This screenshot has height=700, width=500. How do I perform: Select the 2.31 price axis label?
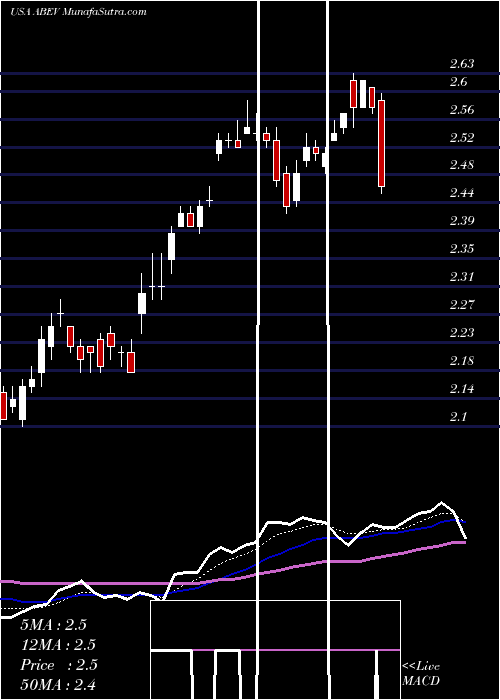click(462, 277)
